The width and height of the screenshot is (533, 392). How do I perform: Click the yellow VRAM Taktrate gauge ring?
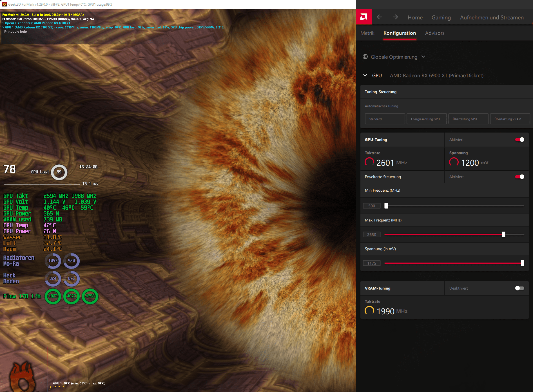coord(369,311)
